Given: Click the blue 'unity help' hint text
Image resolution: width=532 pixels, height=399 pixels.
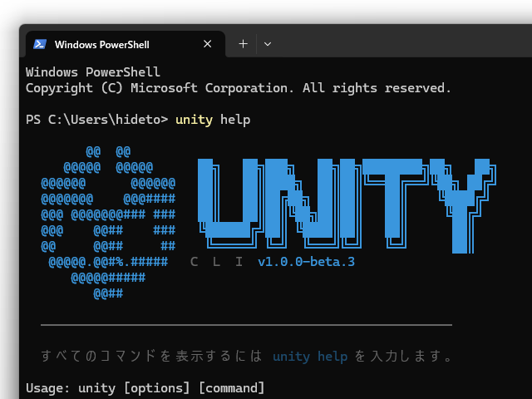Looking at the screenshot, I should pos(310,357).
